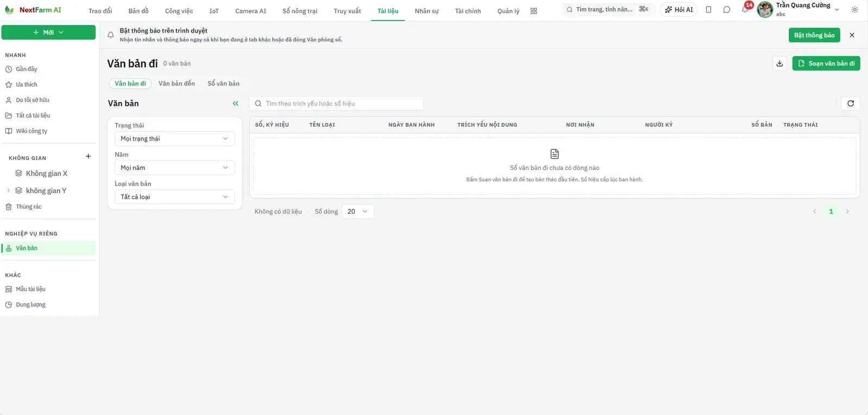Click the mobile device icon
This screenshot has width=868, height=415.
(709, 10)
